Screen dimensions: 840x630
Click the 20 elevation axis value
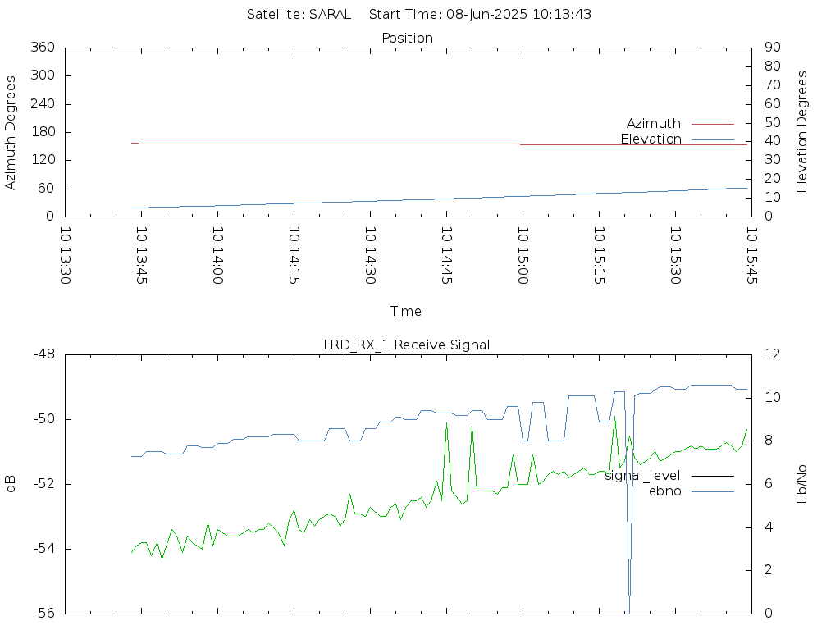(773, 178)
